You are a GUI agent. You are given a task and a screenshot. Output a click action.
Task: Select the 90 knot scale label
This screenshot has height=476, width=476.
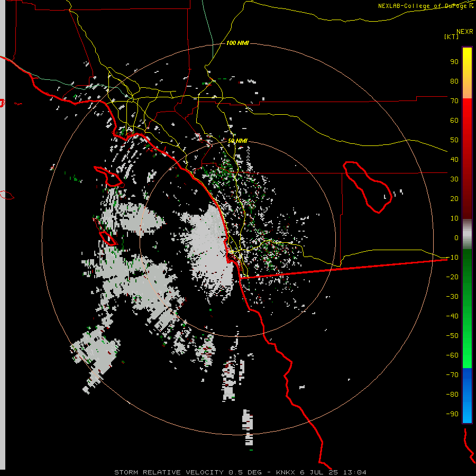454,62
